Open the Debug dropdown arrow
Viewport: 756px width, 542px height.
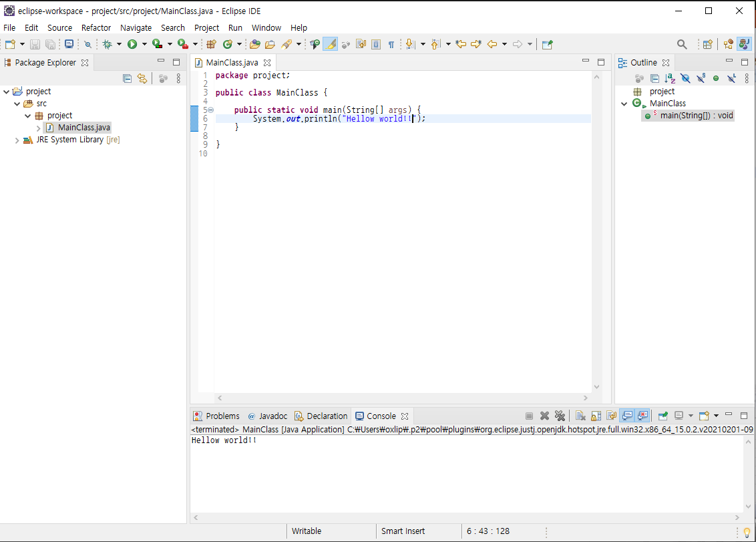[x=119, y=44]
